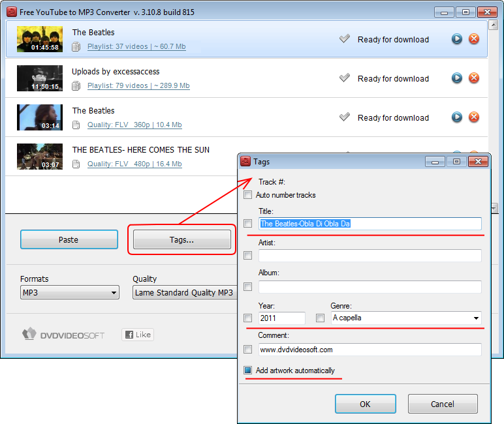Click playlist icon beside 37 videos link

click(76, 46)
